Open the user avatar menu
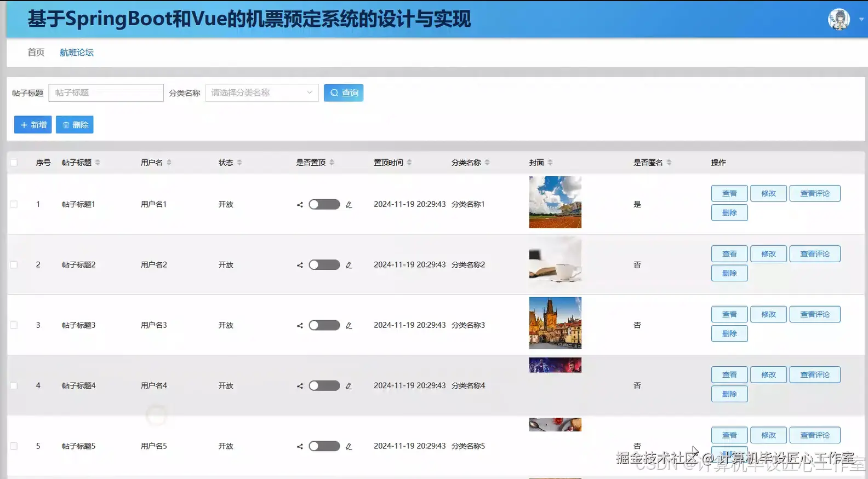 click(838, 19)
